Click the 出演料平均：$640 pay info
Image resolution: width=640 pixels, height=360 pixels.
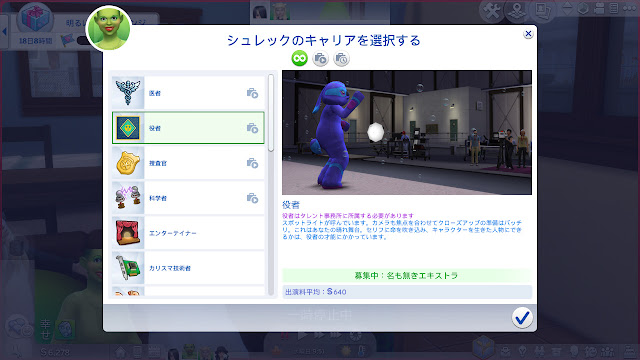[x=407, y=292]
